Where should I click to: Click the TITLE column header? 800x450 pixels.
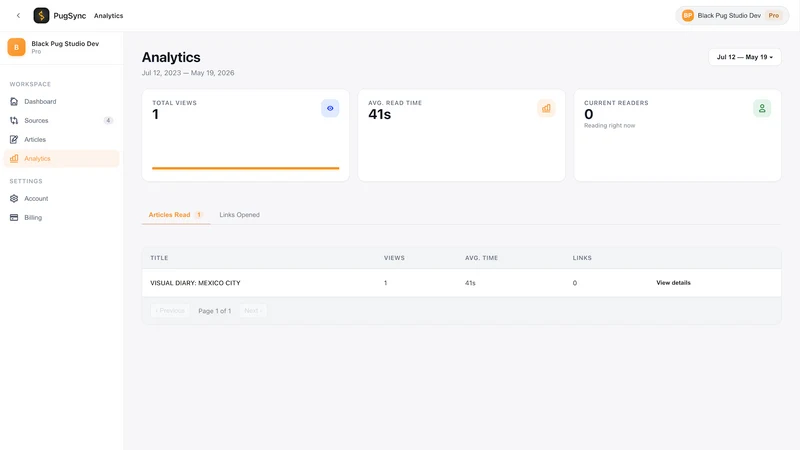pos(159,258)
